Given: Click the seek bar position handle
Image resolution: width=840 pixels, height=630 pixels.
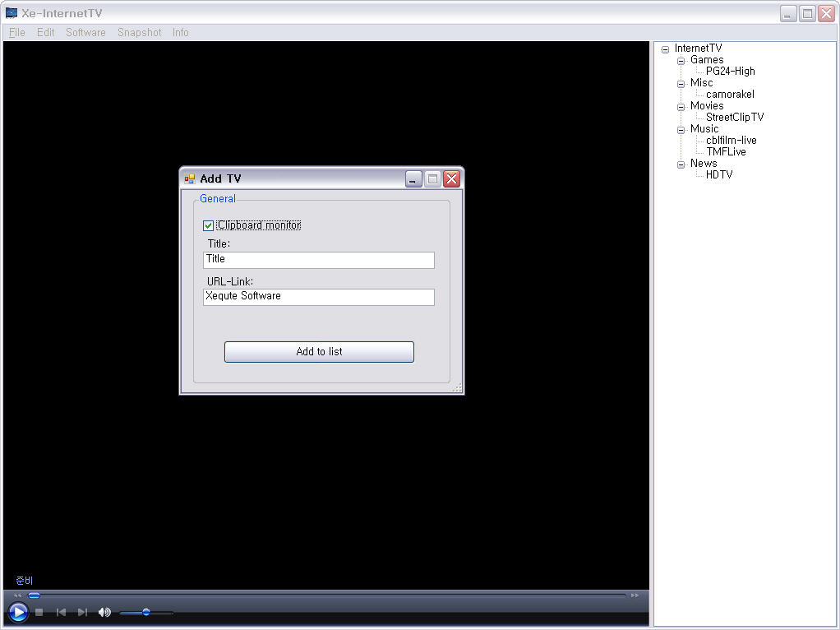Looking at the screenshot, I should pos(34,595).
